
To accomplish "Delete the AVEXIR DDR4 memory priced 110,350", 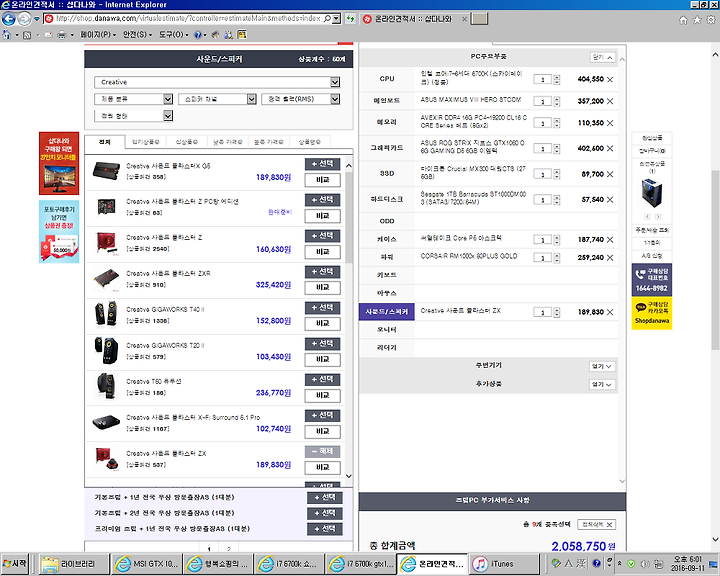I will (x=610, y=123).
